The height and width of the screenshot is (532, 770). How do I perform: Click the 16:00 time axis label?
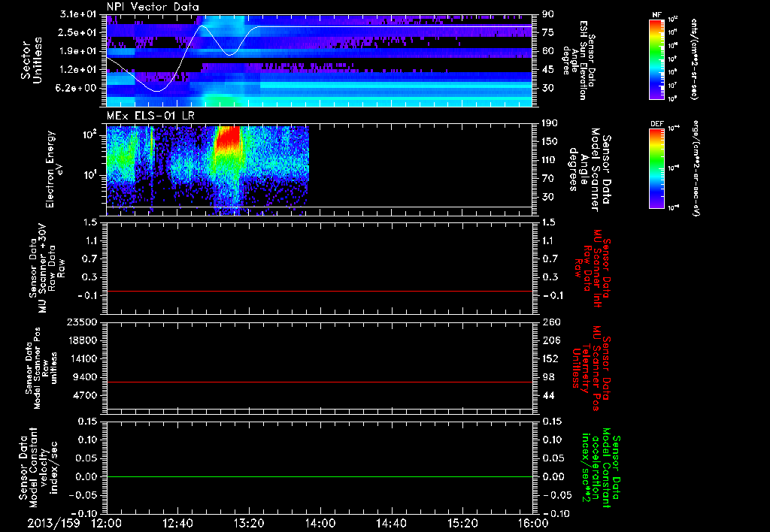click(533, 523)
